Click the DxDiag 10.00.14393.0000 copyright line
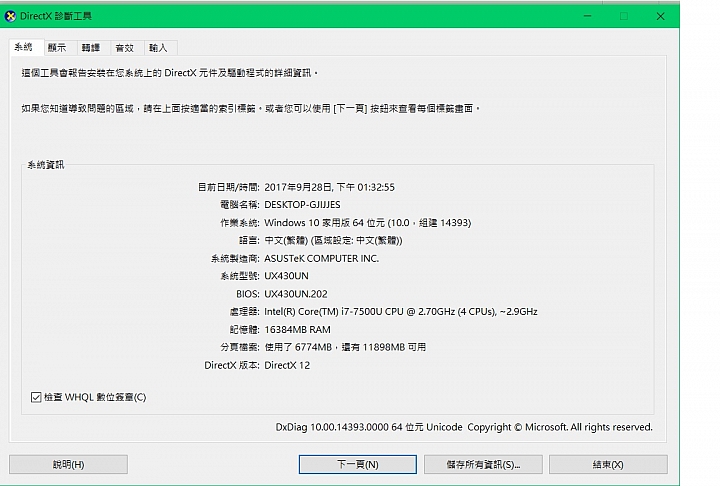Screen dimensions: 720x486 (464, 427)
